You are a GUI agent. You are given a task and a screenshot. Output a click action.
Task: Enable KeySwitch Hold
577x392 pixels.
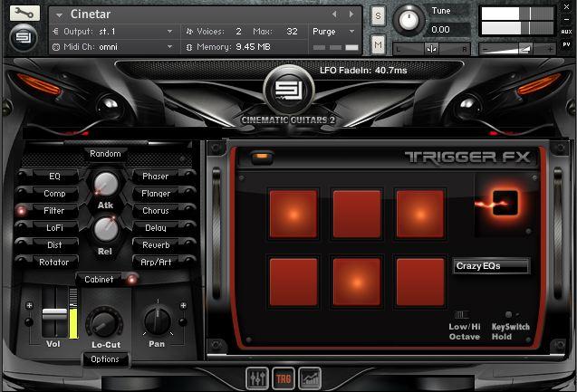coord(509,314)
